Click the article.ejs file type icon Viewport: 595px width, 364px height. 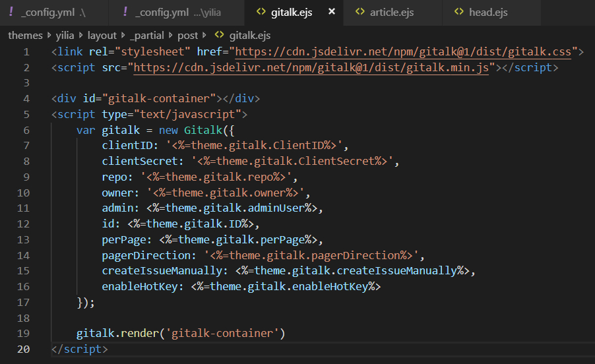[360, 12]
